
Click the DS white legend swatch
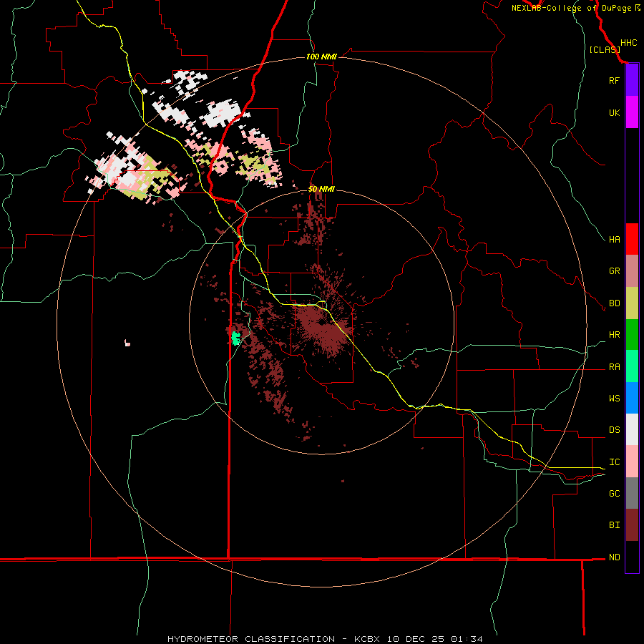632,429
